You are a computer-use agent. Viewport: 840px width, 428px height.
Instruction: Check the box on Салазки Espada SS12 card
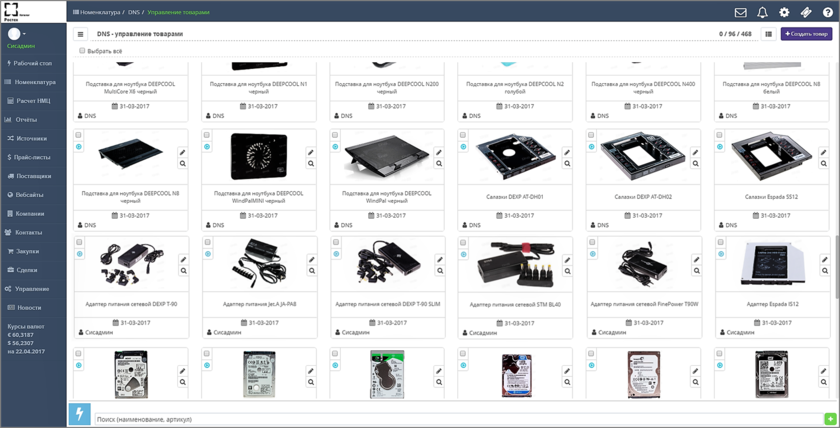tap(719, 135)
